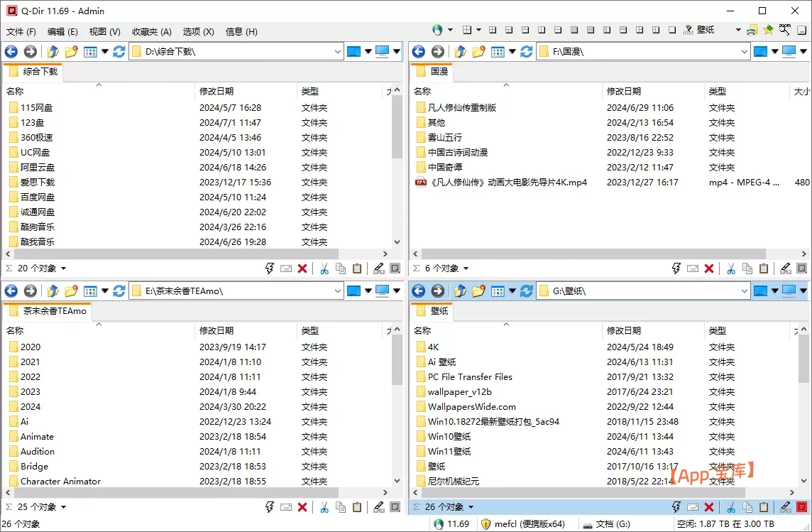The image size is (812, 532).
Task: Delete selection using the red X icon
Action: tap(302, 268)
